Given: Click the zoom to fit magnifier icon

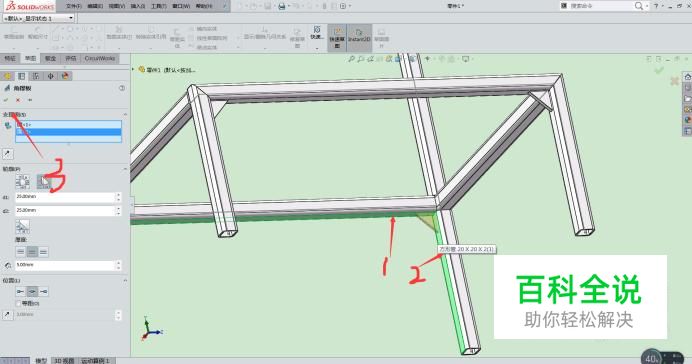Looking at the screenshot, I should (x=351, y=59).
